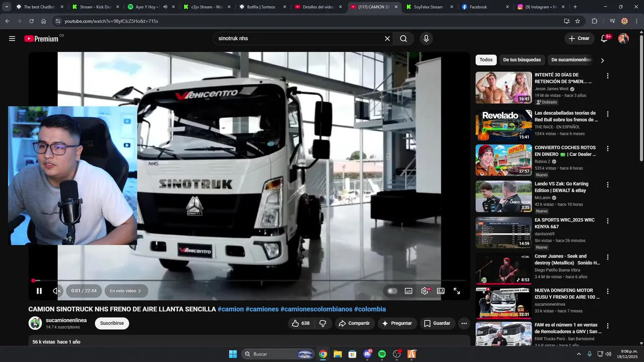Open the browser extensions puzzle icon
Image resolution: width=644 pixels, height=362 pixels.
[x=594, y=21]
